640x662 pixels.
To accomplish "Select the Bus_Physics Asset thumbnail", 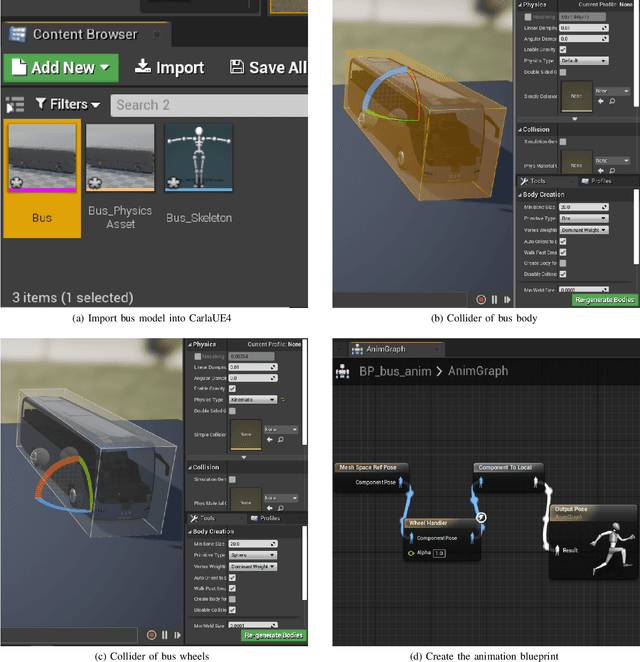I will (x=120, y=157).
